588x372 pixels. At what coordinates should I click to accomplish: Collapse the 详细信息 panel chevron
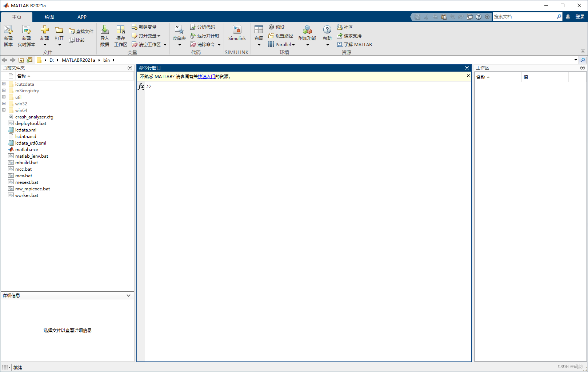pos(128,295)
